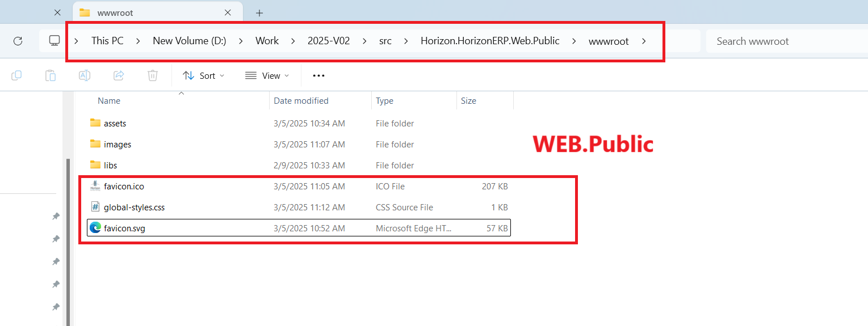This screenshot has height=326, width=868.
Task: Click the CSS Source File type cell
Action: (x=404, y=207)
